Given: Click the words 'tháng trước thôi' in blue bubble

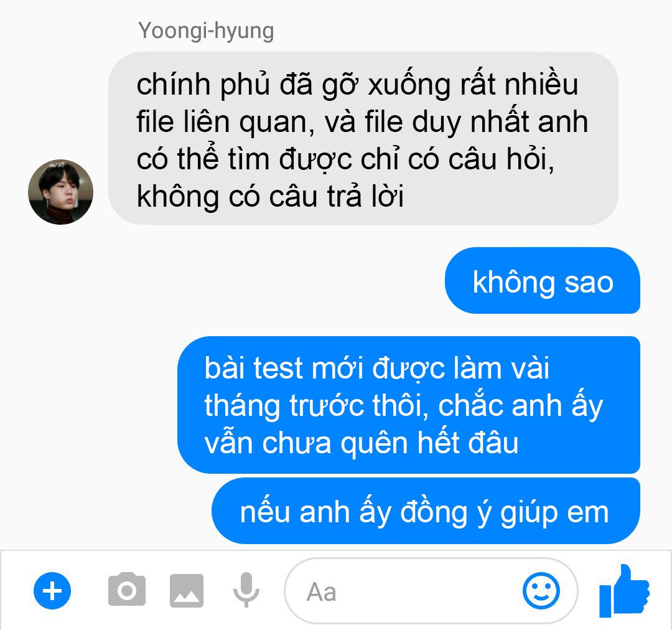Looking at the screenshot, I should (x=317, y=406).
